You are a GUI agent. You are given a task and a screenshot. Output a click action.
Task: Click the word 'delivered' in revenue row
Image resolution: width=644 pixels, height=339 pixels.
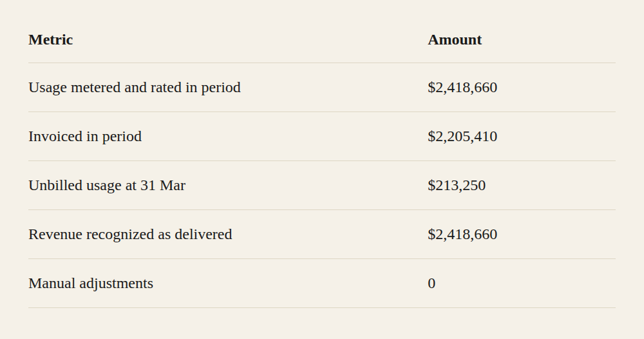[204, 234]
